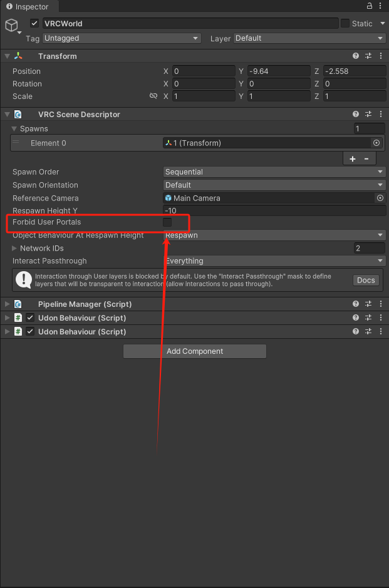Open the Static flags dropdown arrow
Viewport: 389px width, 588px height.
383,23
